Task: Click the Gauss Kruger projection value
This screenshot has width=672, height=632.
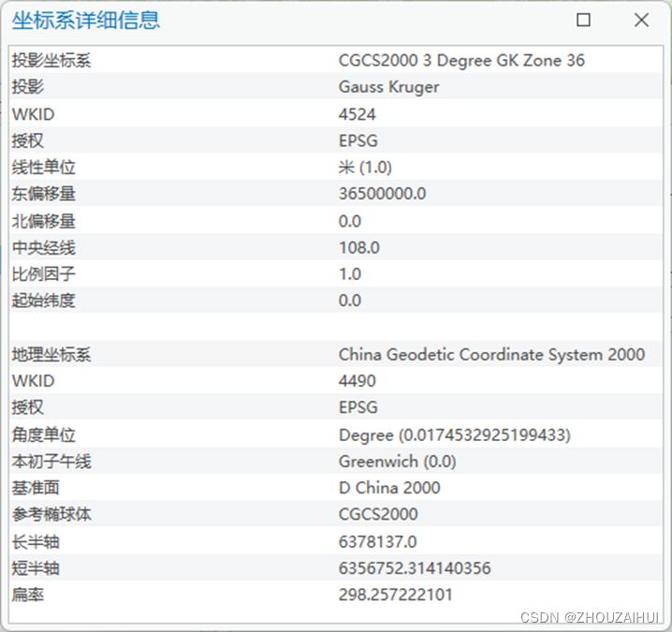Action: (388, 87)
